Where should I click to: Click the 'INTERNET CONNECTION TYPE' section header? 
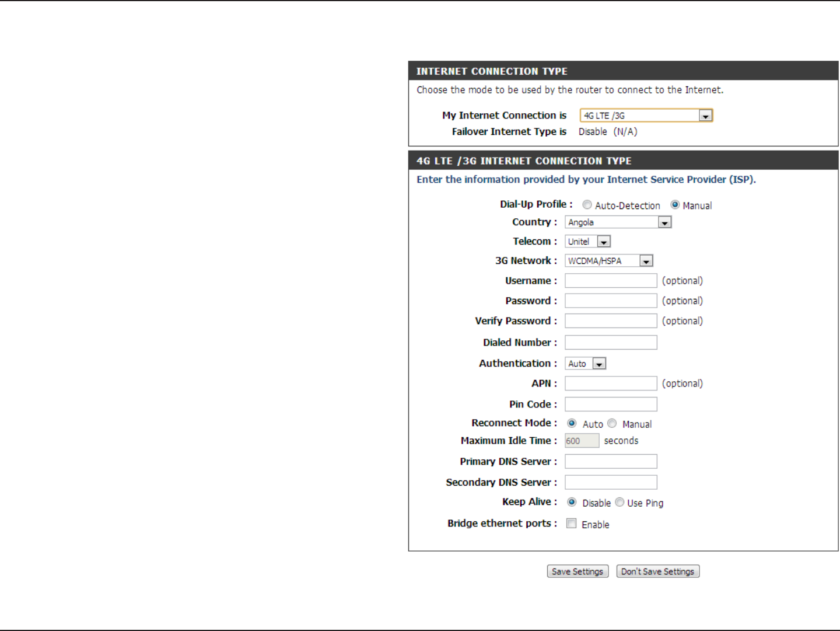492,71
